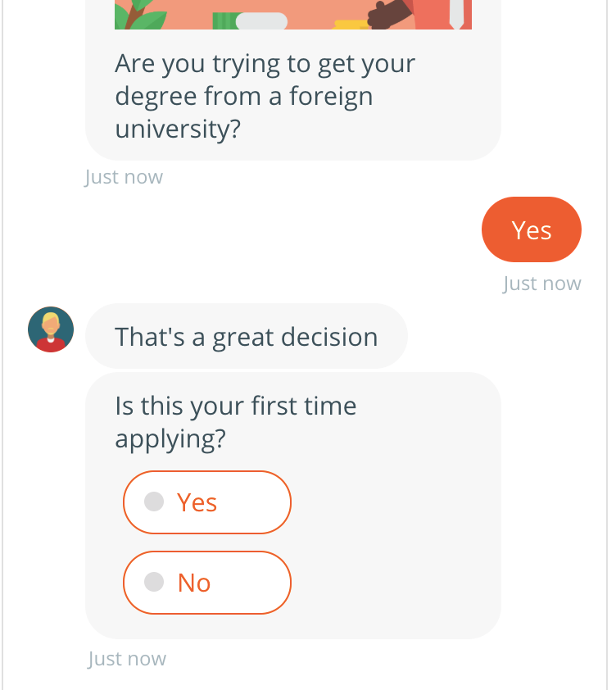This screenshot has height=690, width=616.
Task: Click the pencil graphic in the banner image
Action: click(454, 15)
